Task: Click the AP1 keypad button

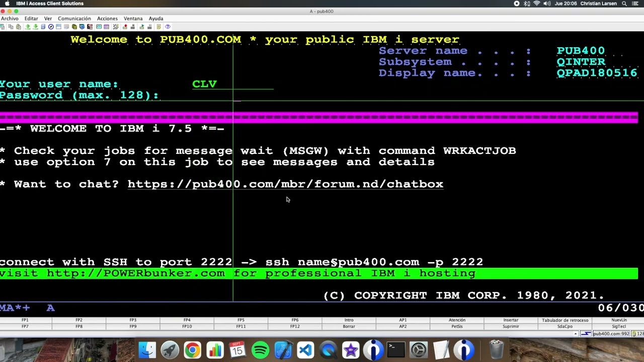Action: click(403, 320)
